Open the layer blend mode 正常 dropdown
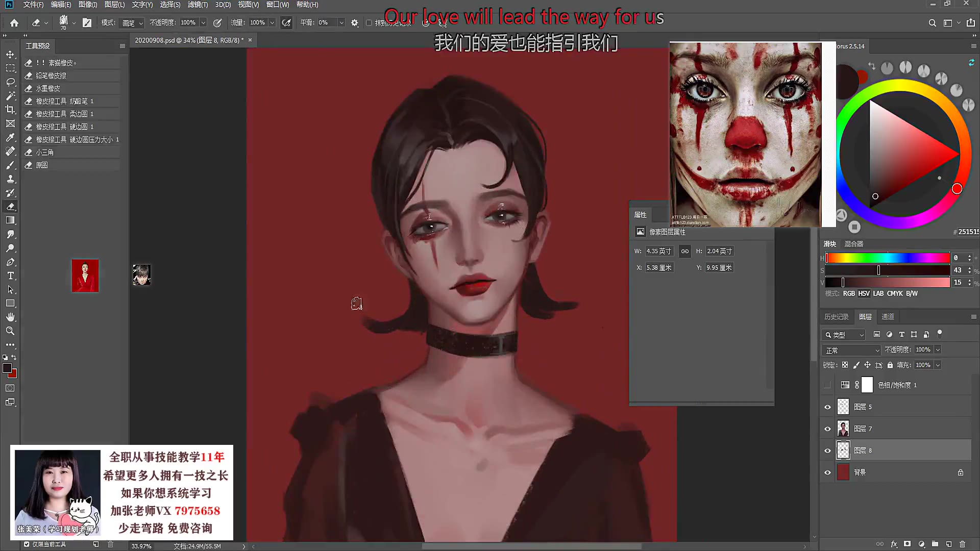Image resolution: width=980 pixels, height=551 pixels. point(852,350)
